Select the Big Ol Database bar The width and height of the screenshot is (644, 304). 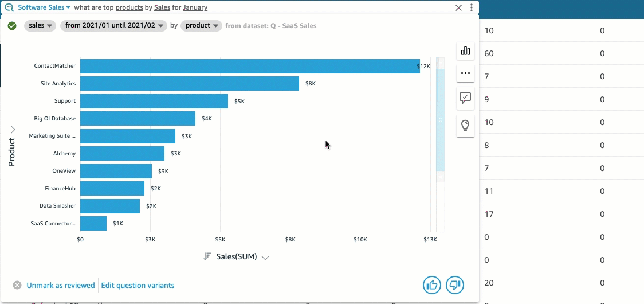tap(138, 119)
